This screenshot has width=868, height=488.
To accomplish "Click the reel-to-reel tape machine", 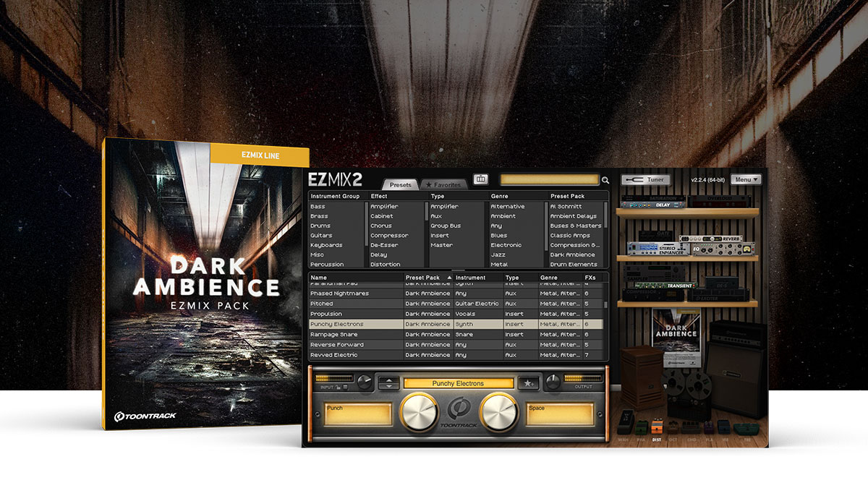I will point(686,394).
